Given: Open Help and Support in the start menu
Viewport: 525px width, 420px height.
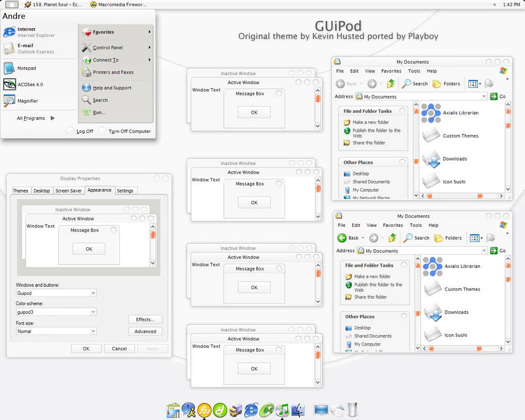Looking at the screenshot, I should tap(107, 88).
